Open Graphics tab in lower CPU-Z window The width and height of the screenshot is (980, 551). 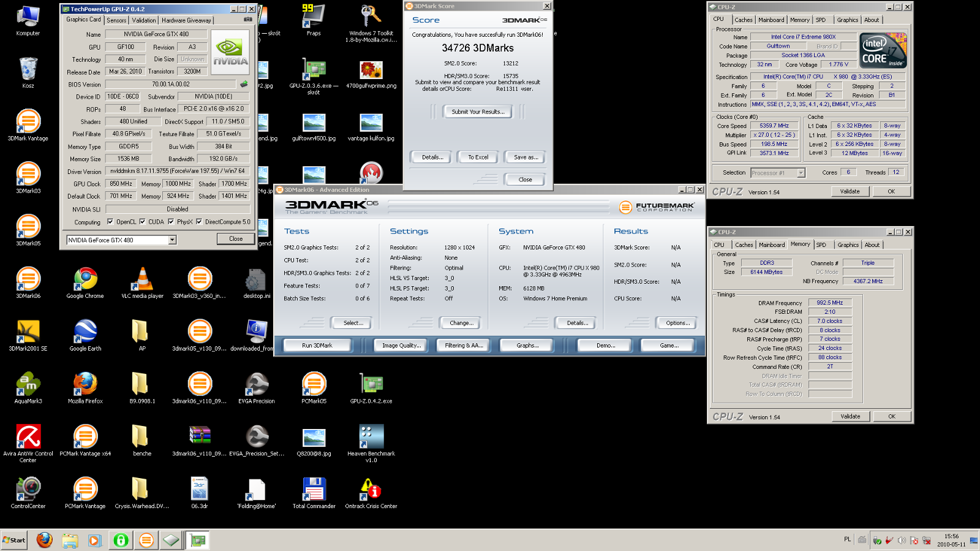coord(848,245)
